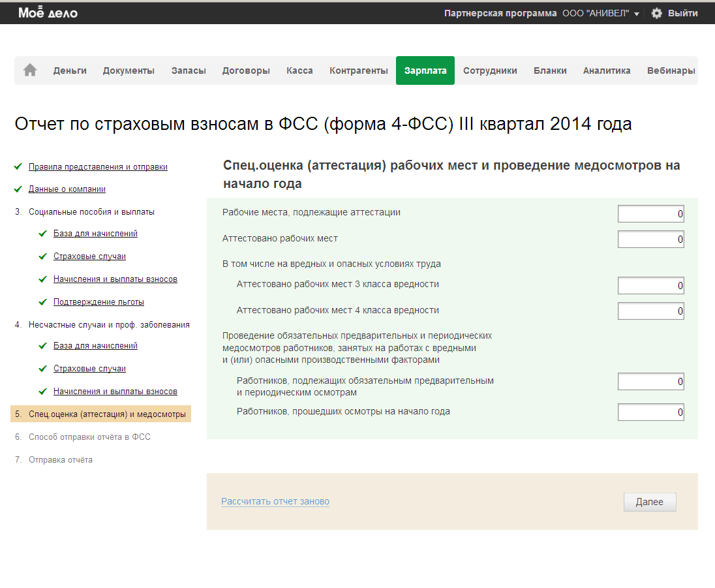Switch to the Сотрудники tab
This screenshot has width=715, height=588.
490,70
